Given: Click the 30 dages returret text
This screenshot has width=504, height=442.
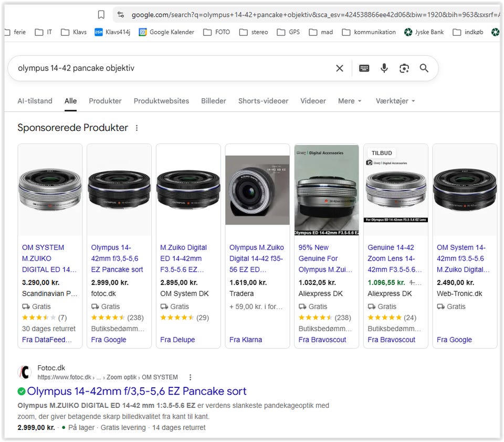Looking at the screenshot, I should point(48,329).
